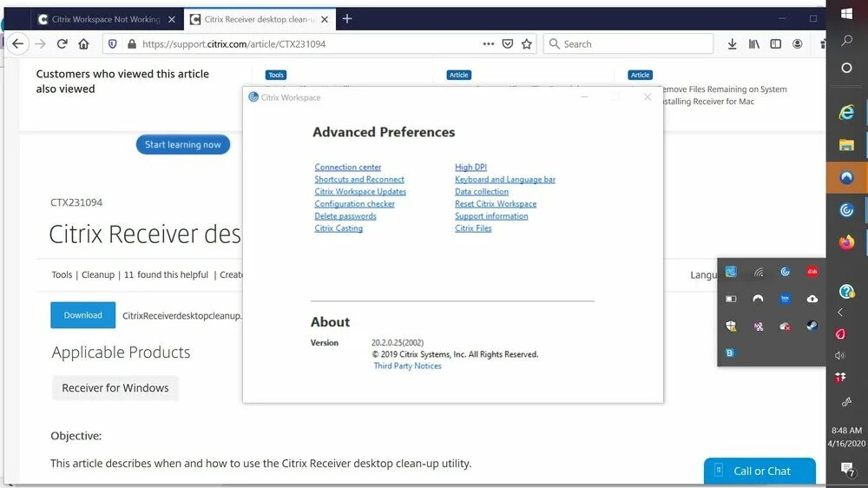Click the Citrix tray icon in overflow

tap(785, 272)
